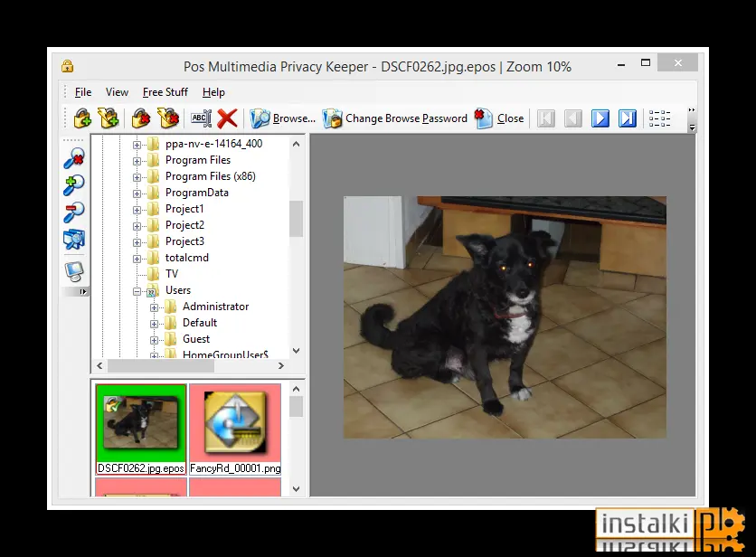This screenshot has width=756, height=557.
Task: Expand the left sidebar toolbar overflow arrow
Action: point(83,291)
